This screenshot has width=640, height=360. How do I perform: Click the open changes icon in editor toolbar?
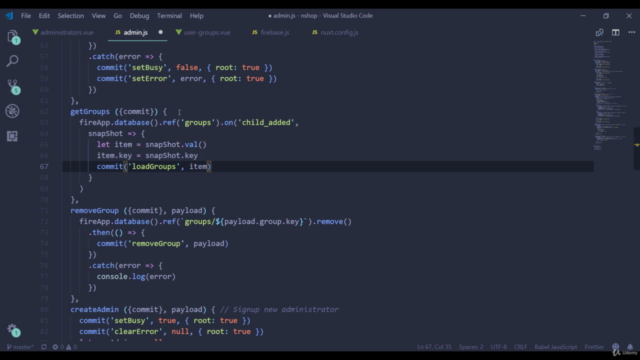coord(599,32)
